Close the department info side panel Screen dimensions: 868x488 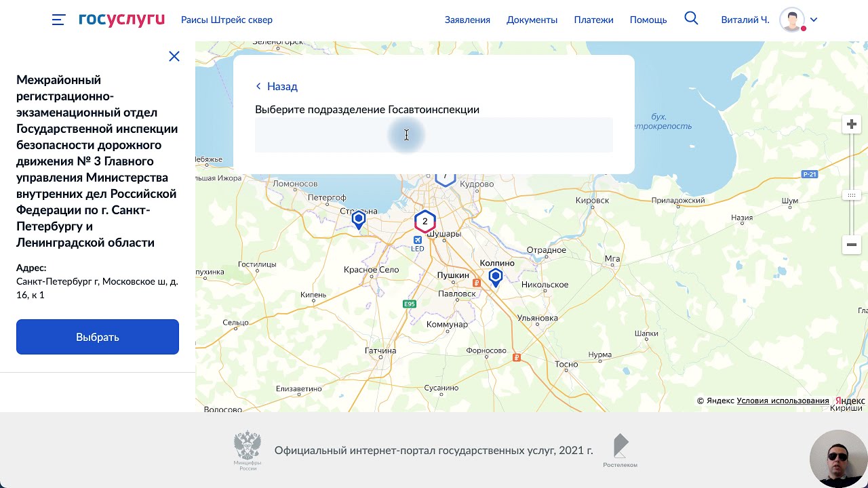pos(174,56)
